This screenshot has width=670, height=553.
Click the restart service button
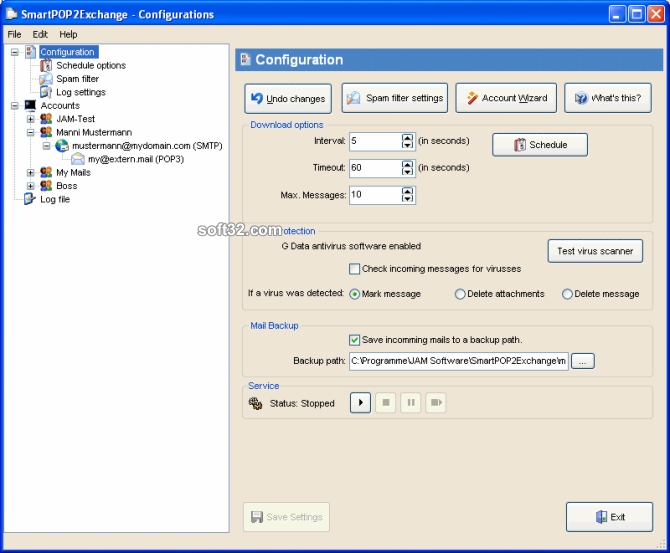(x=436, y=403)
